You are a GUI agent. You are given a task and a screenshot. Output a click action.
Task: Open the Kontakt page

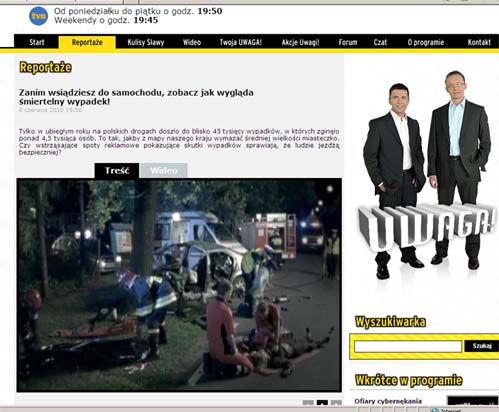(479, 42)
